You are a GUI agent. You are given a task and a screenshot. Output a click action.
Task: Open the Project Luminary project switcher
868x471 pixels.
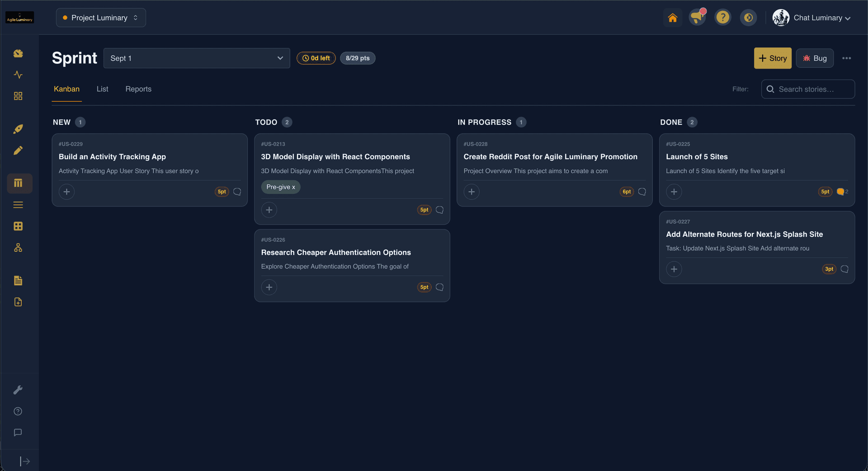pos(101,18)
